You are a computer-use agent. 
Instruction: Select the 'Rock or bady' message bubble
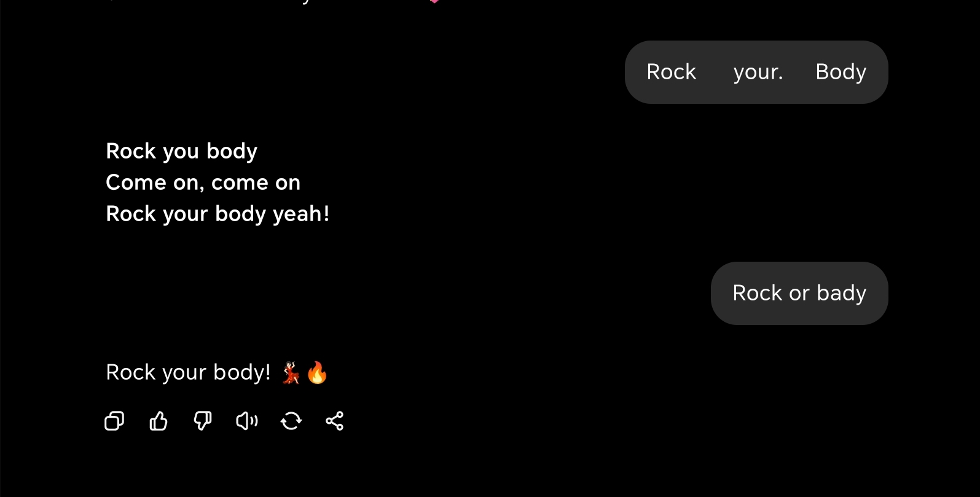click(799, 293)
